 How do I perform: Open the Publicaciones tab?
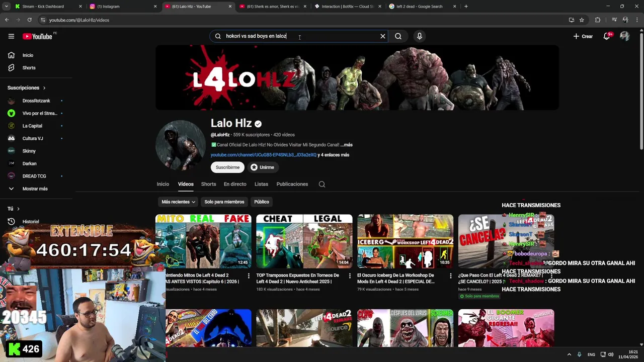[x=292, y=184]
